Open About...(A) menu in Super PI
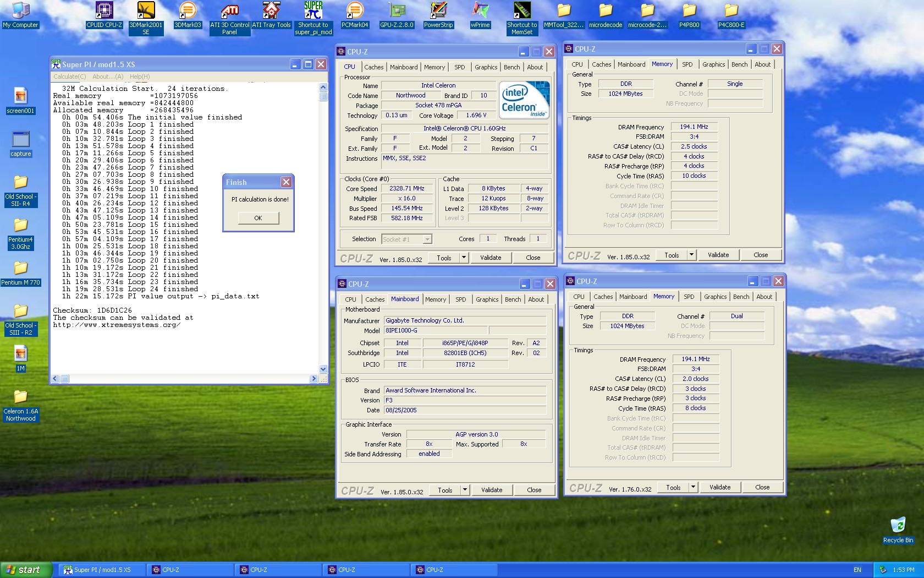This screenshot has width=924, height=578. [x=108, y=77]
